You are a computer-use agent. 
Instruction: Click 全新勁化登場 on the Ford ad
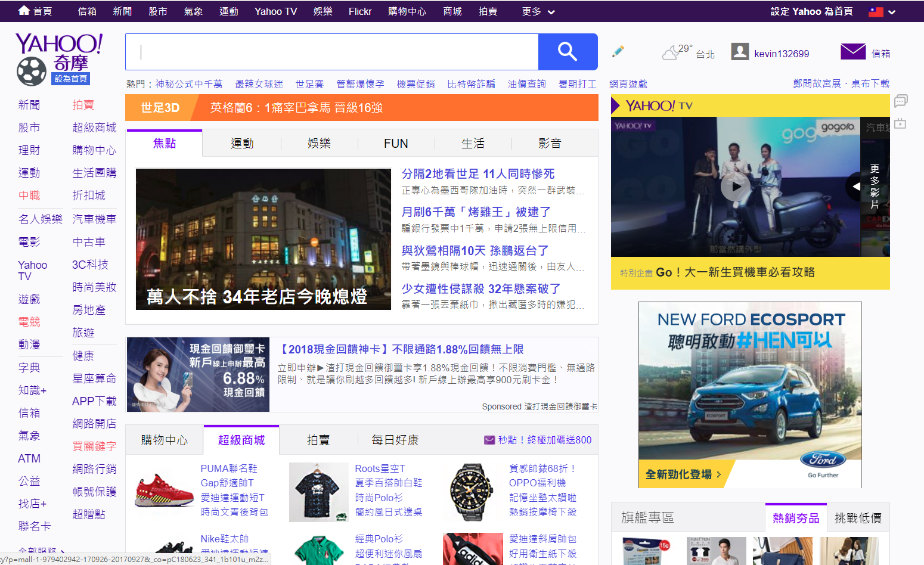683,474
